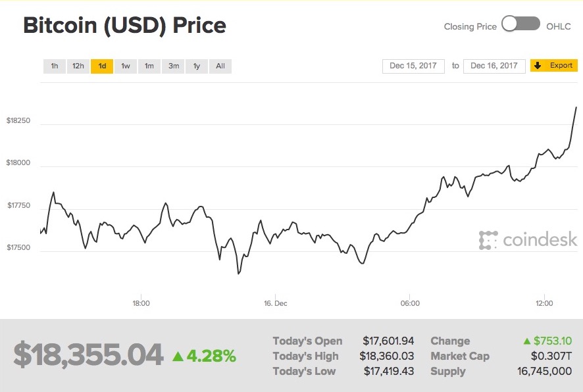Screen dimensions: 583x392
Task: Edit the start date Dec 15, 2017
Action: pos(413,66)
